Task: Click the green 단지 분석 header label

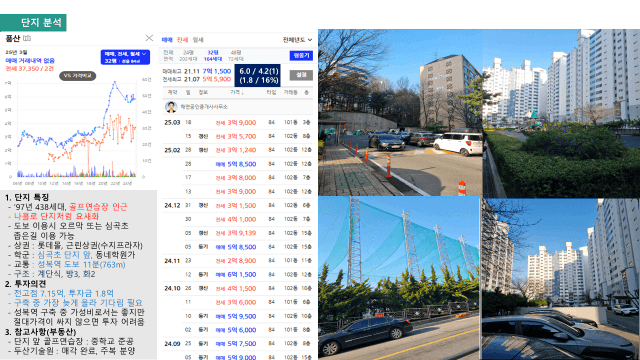Action: (33, 22)
